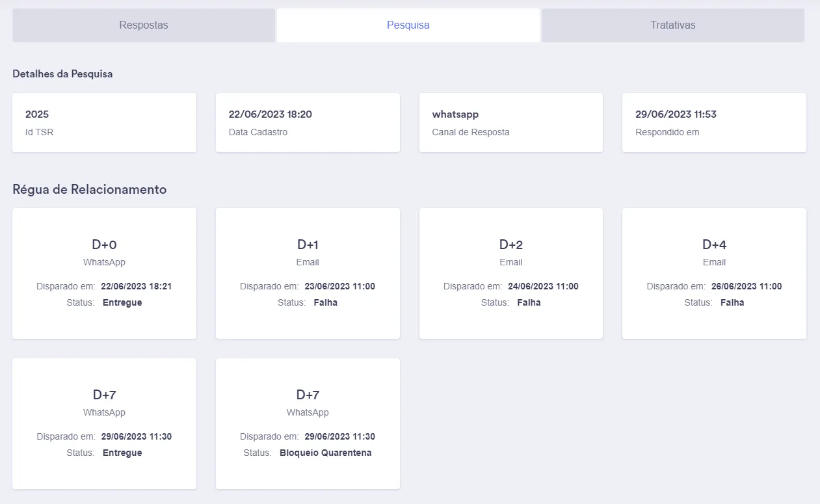Switch to the Respostas tab
The height and width of the screenshot is (504, 820).
tap(144, 25)
